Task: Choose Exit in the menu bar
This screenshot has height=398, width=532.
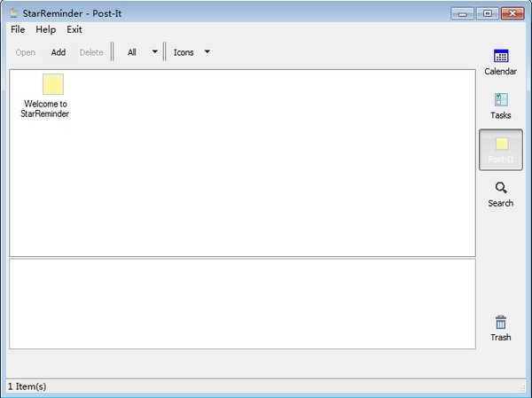Action: click(x=74, y=29)
